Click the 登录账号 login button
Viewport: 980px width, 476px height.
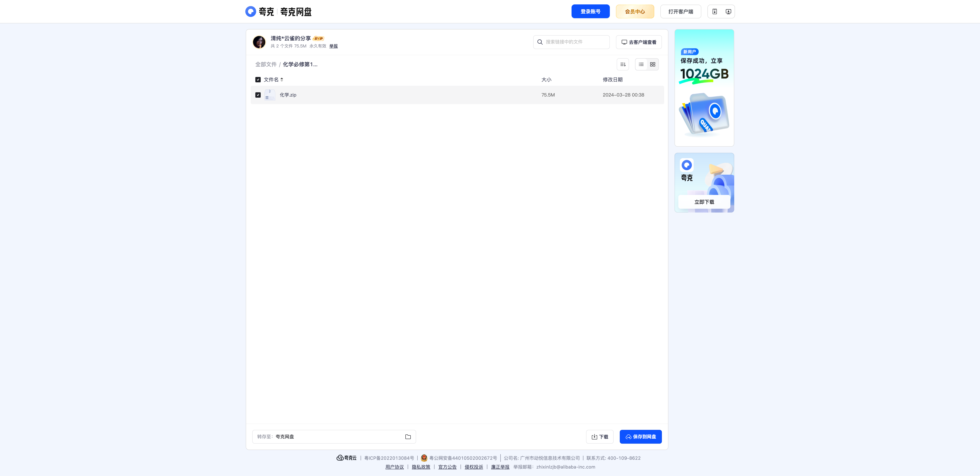(x=590, y=11)
